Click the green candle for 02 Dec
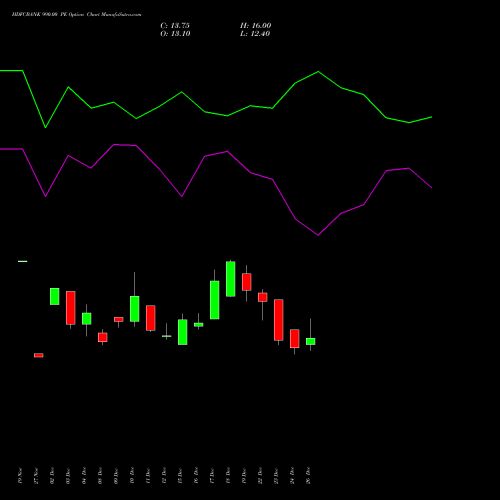The height and width of the screenshot is (500, 500). pos(55,296)
